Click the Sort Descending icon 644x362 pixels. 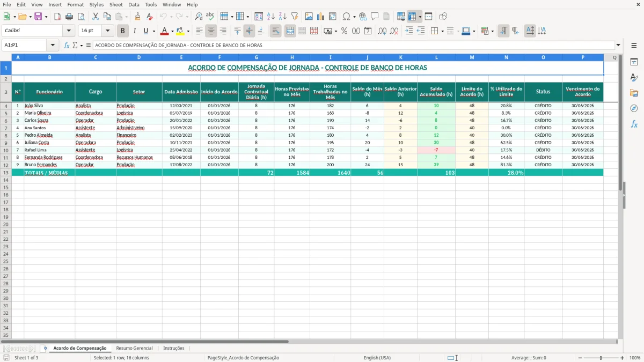[x=283, y=17]
